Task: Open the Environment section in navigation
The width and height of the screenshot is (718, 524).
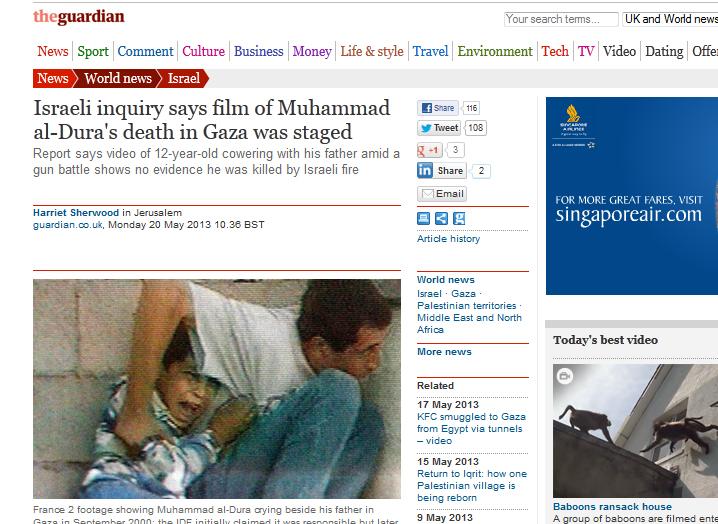Action: (495, 51)
